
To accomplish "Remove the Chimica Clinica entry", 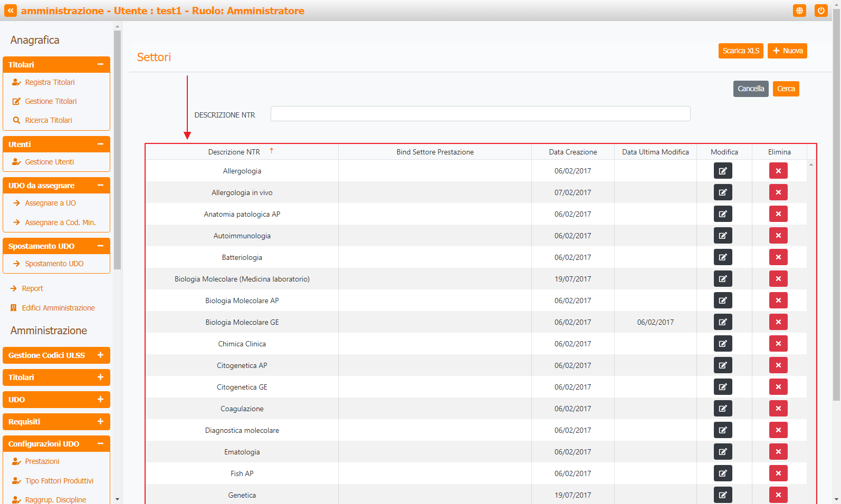I will pyautogui.click(x=778, y=344).
